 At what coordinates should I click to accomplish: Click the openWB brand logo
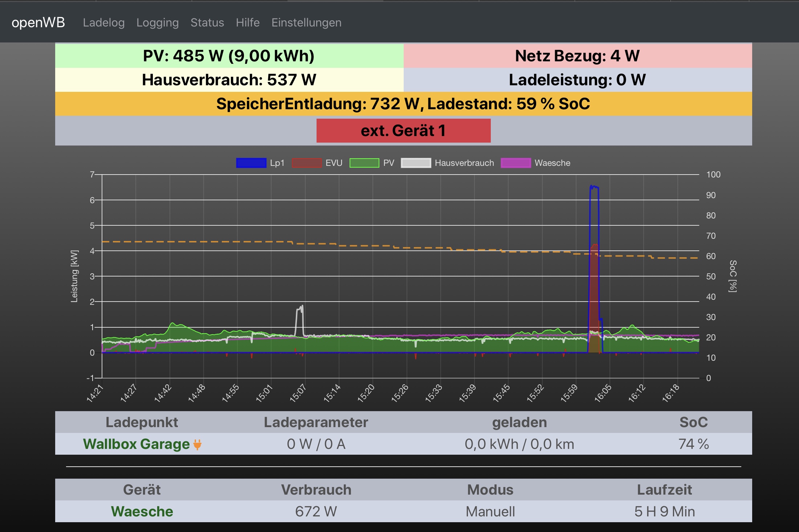(38, 22)
